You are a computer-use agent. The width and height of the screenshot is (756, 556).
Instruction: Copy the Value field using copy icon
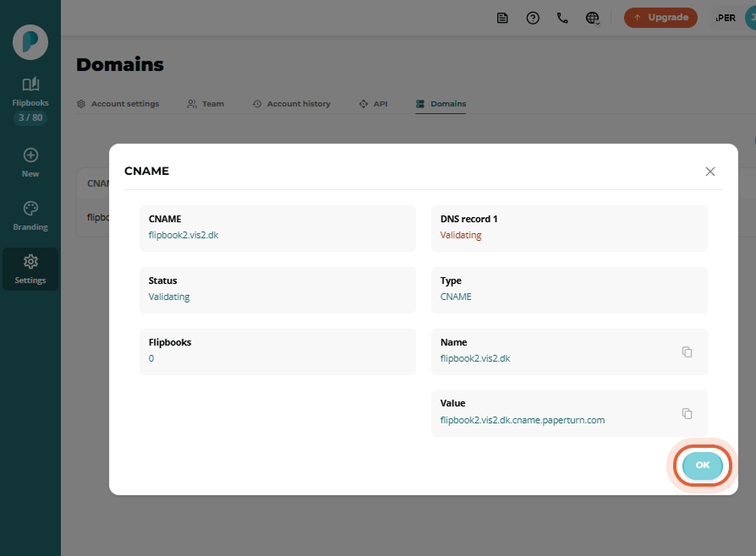point(687,413)
